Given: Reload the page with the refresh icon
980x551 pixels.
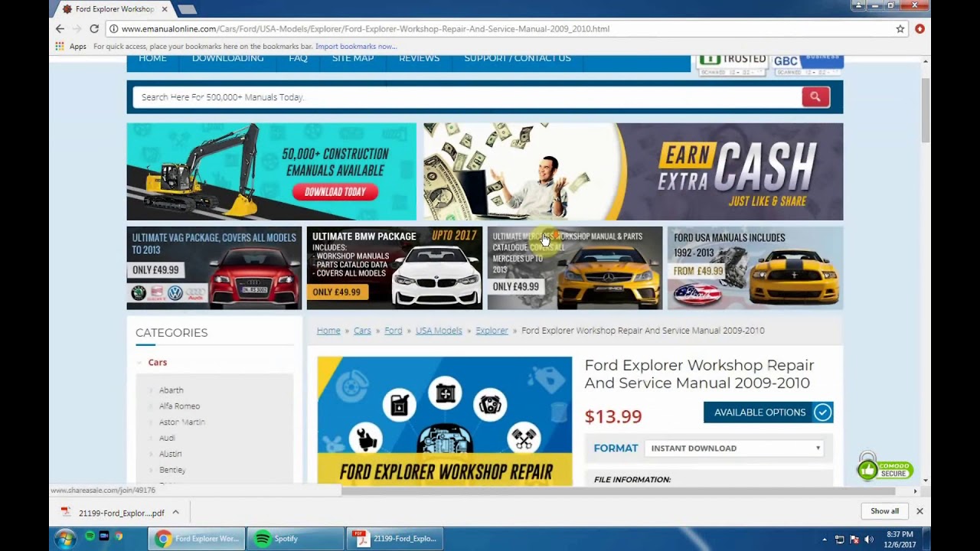Looking at the screenshot, I should pyautogui.click(x=94, y=28).
